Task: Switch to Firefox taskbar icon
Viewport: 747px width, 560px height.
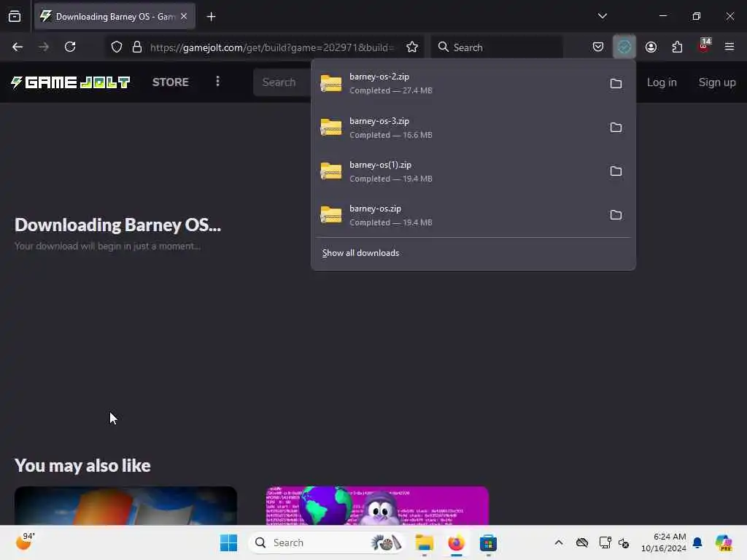Action: (456, 542)
